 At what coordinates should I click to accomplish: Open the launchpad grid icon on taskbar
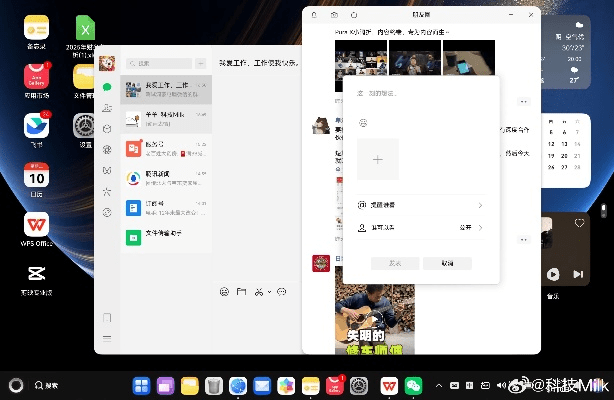[x=141, y=386]
